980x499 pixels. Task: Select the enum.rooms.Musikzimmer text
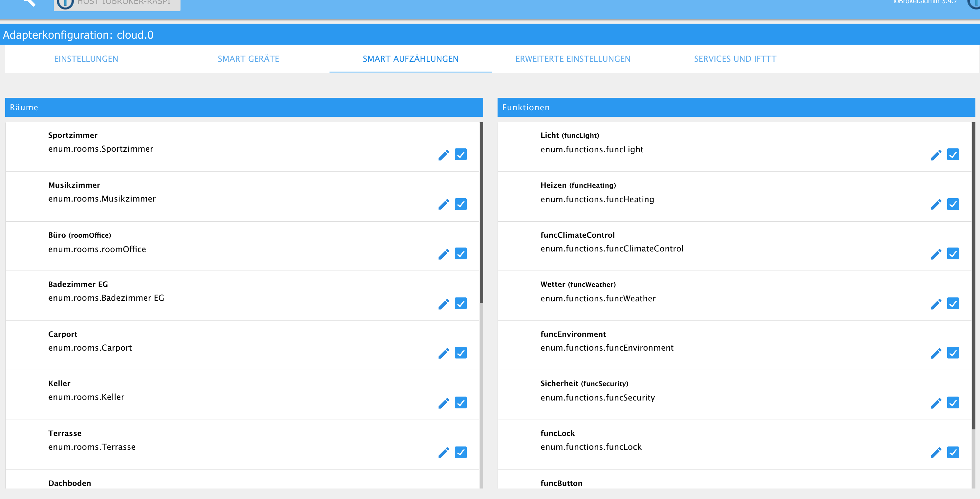102,199
